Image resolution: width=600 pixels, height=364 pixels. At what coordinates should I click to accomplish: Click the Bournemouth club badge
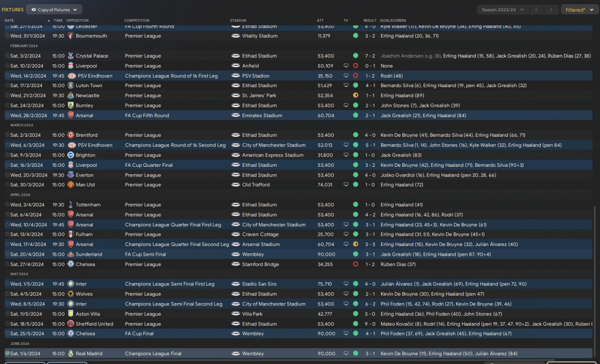click(x=71, y=36)
